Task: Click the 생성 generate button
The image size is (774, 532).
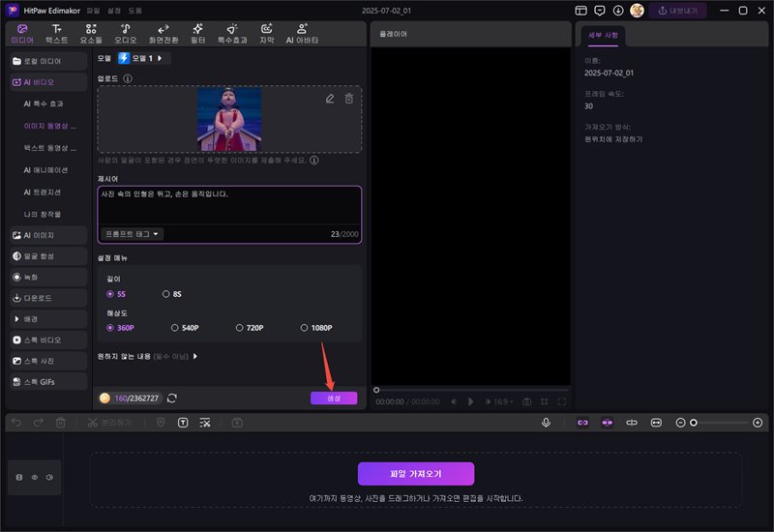Action: tap(334, 398)
